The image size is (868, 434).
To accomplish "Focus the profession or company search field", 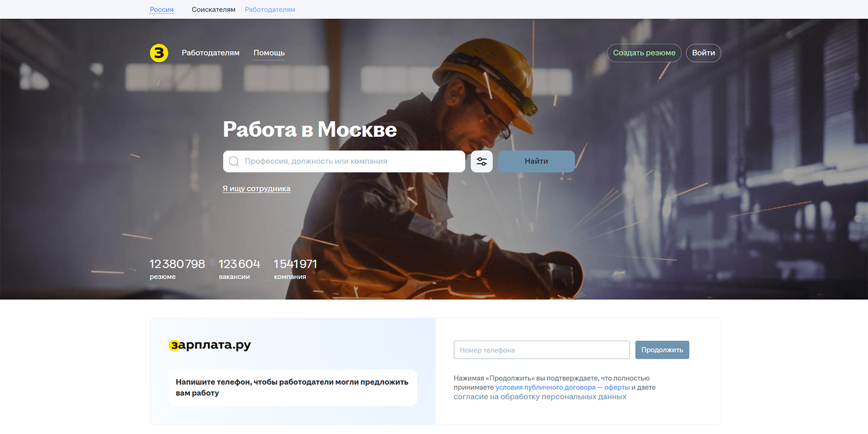I will coord(344,162).
